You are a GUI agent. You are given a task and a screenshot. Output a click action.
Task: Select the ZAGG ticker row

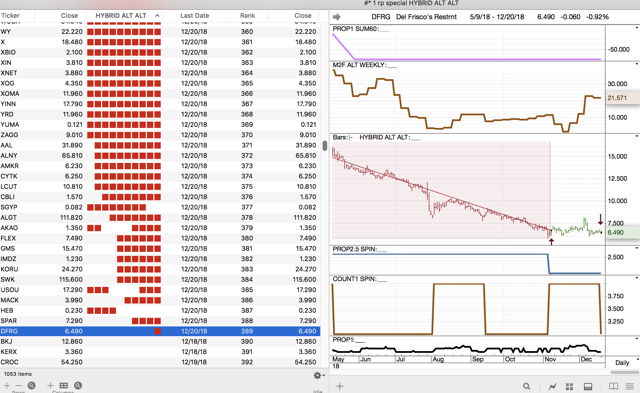tap(160, 135)
